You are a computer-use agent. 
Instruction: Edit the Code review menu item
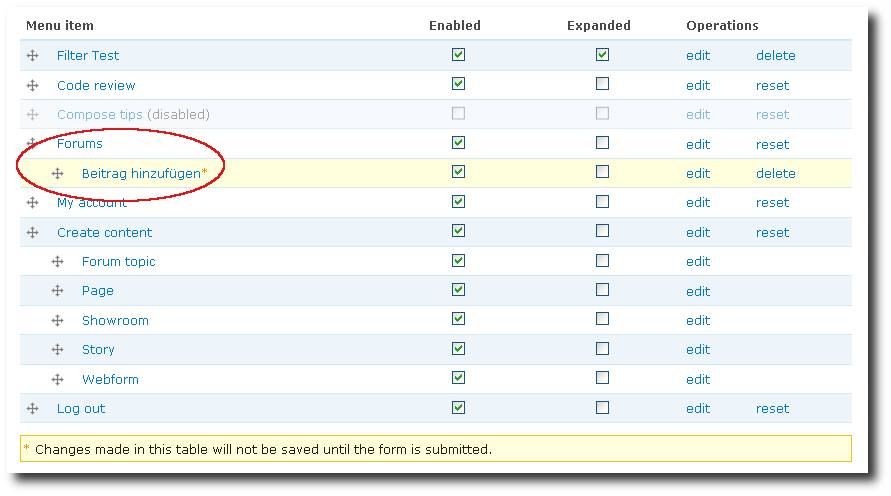[x=698, y=86]
